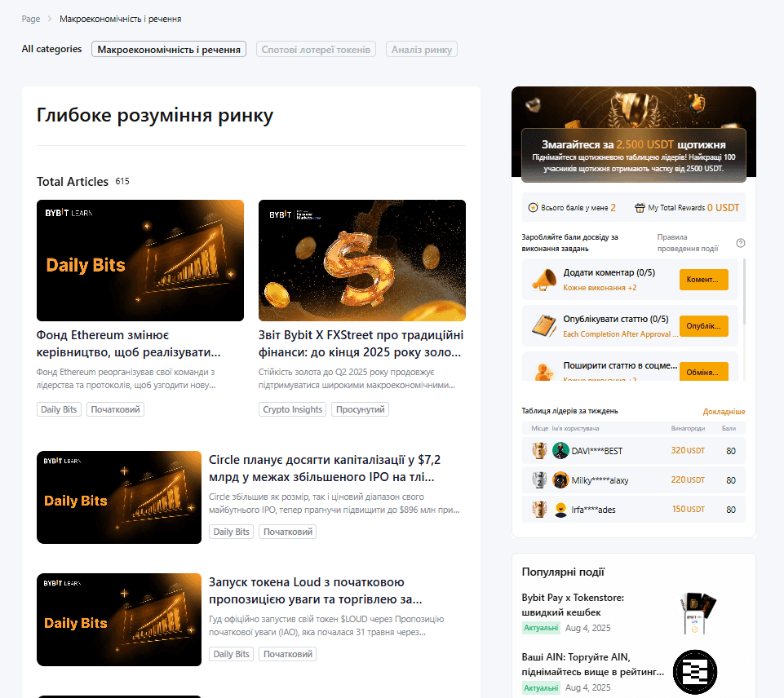
Task: Click the AIN round logo icon
Action: coord(695,672)
